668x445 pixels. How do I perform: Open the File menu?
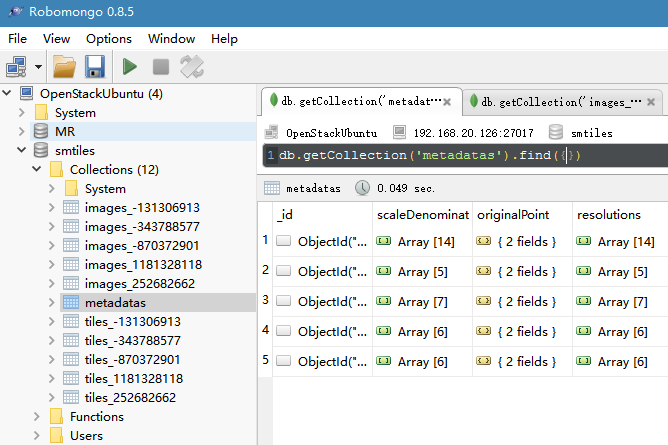[x=17, y=39]
